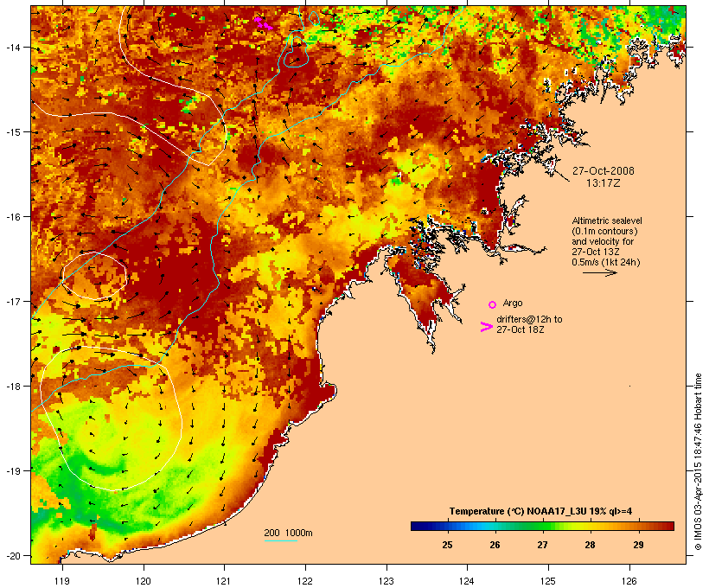Click longitude axis label 120
Image resolution: width=709 pixels, height=588 pixels.
[x=144, y=581]
